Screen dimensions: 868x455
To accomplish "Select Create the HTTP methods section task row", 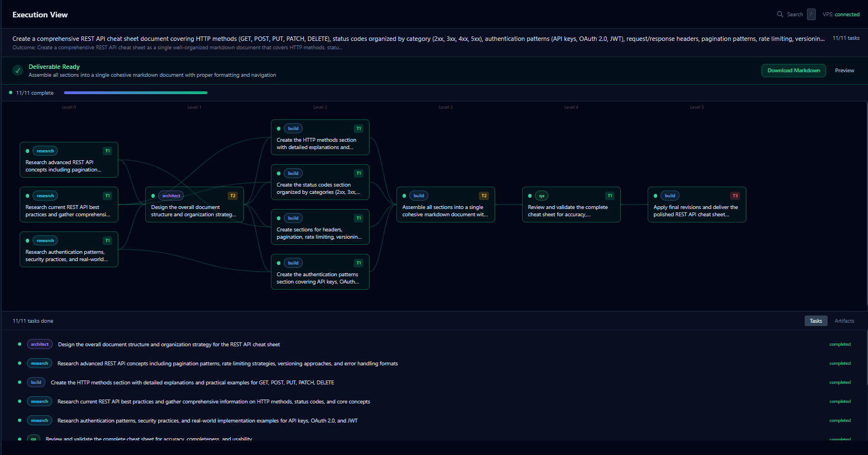I will [434, 383].
